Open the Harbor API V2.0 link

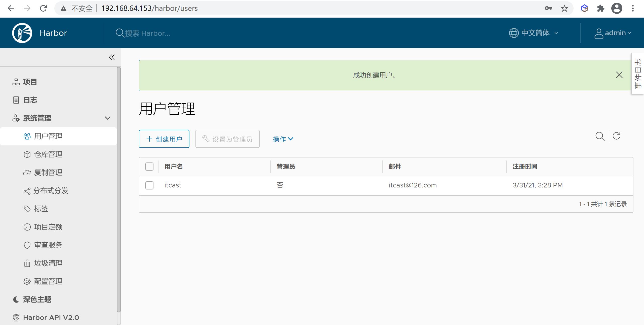coord(51,317)
